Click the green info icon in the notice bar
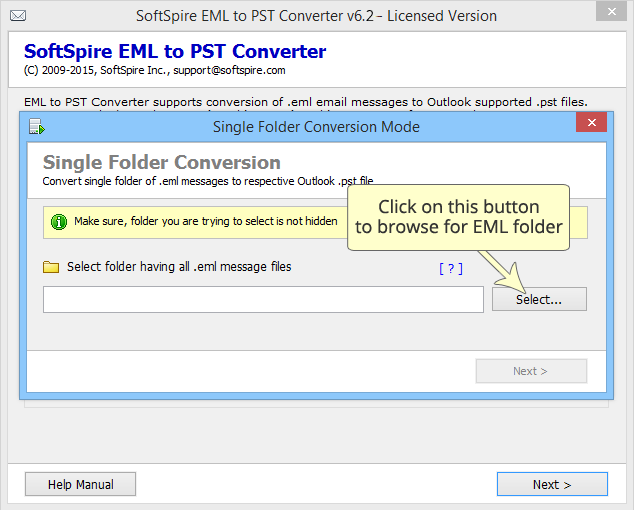This screenshot has width=634, height=510. [59, 222]
